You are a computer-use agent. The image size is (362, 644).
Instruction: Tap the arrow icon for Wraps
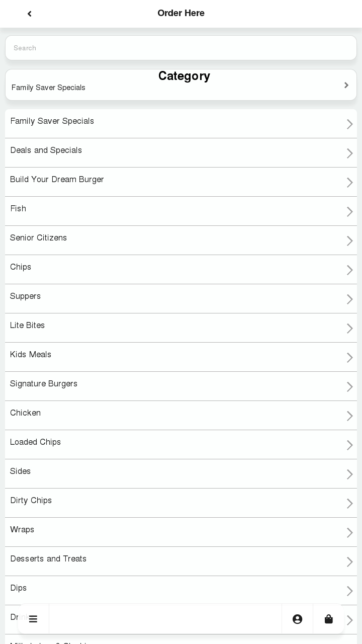349,532
